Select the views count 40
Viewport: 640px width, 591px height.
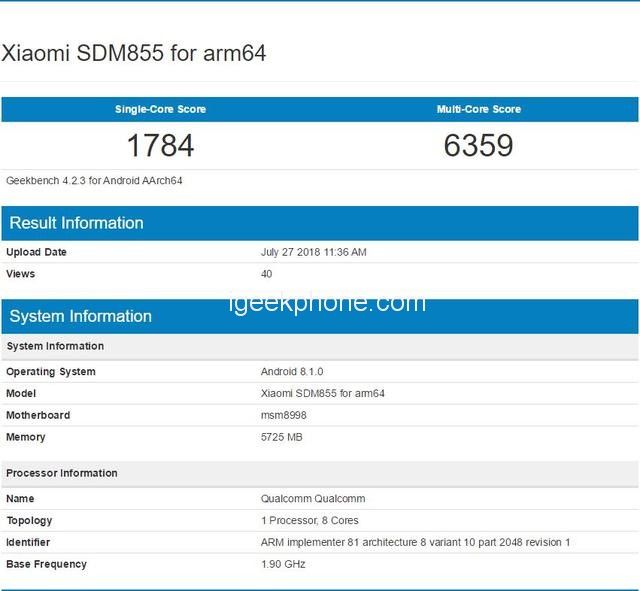tap(267, 274)
